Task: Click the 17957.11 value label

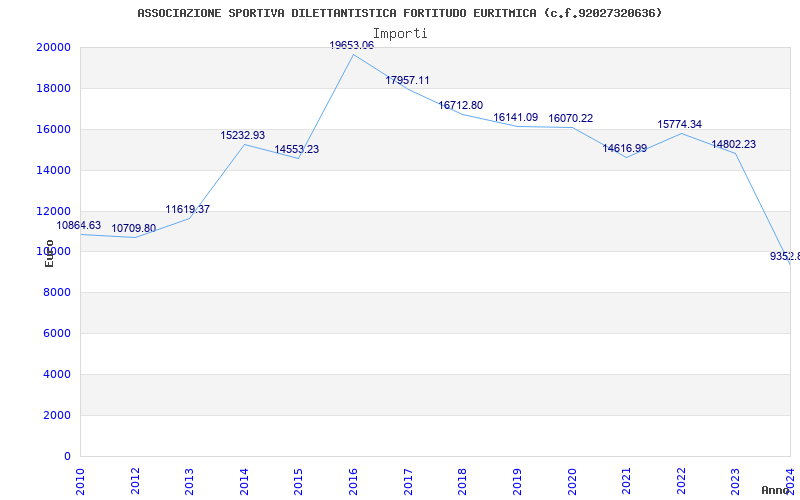Action: (407, 81)
